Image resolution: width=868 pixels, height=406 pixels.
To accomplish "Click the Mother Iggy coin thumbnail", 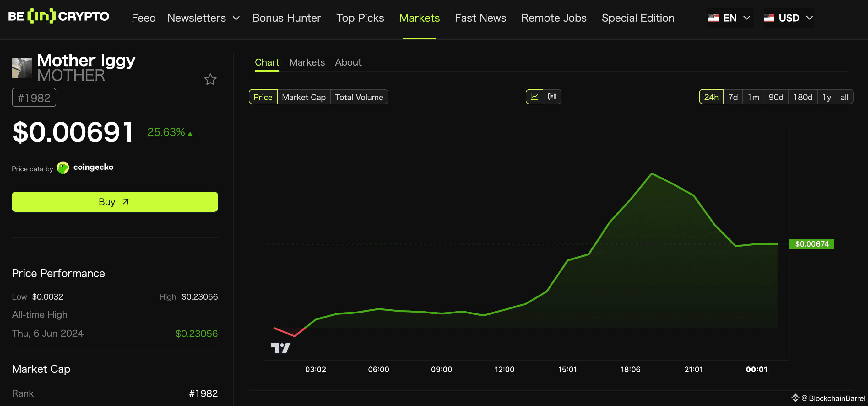I will click(22, 68).
